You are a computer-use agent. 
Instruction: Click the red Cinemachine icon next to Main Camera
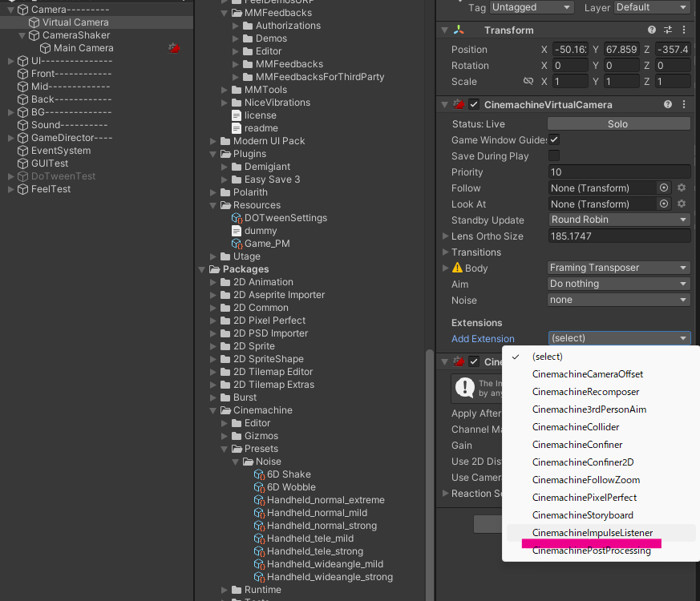click(x=173, y=47)
